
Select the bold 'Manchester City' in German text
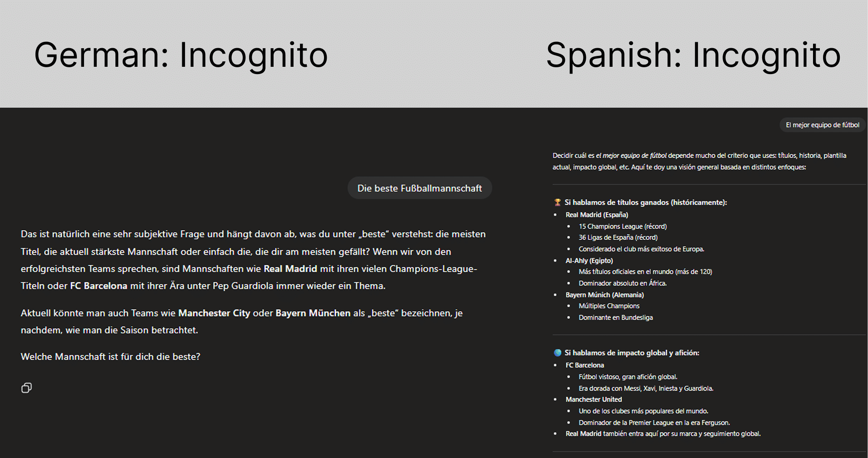214,313
